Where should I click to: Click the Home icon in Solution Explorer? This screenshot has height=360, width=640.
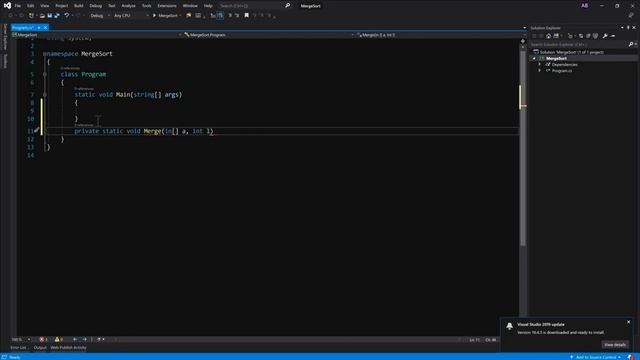coord(548,36)
